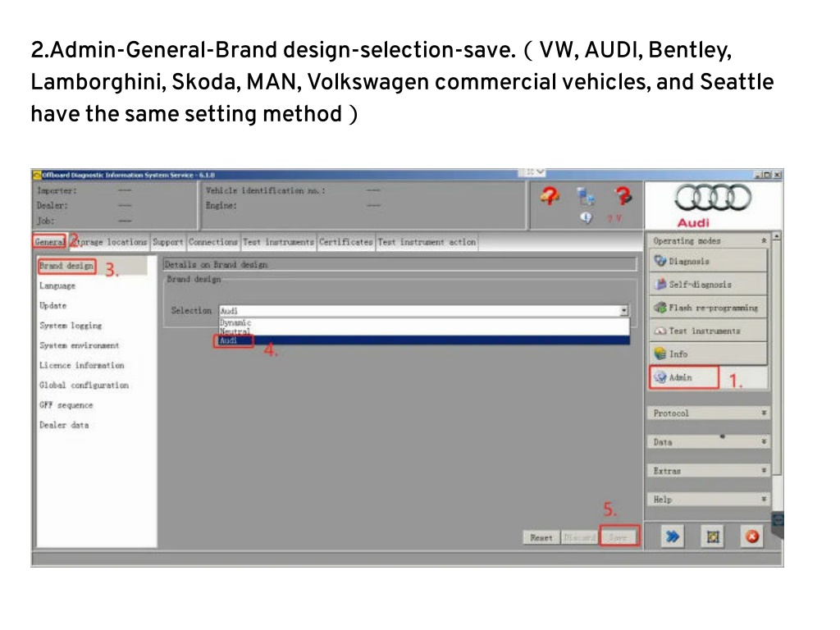Open Self-diagnosis mode
Screen dimensions: 840x630
pos(708,284)
